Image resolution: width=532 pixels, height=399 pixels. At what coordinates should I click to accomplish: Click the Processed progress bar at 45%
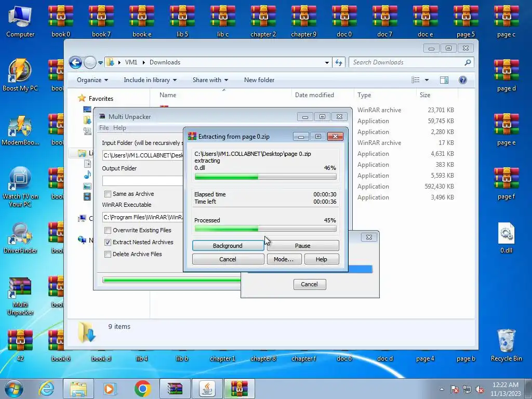tap(265, 229)
